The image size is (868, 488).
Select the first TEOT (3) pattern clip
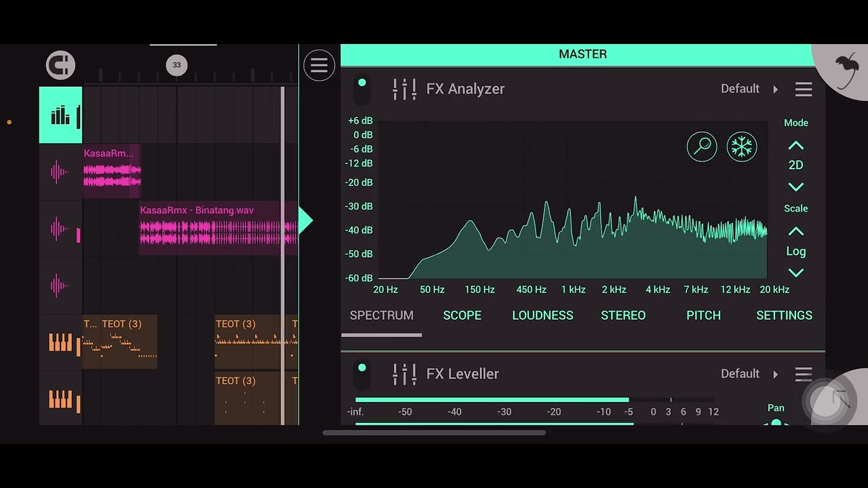[120, 342]
